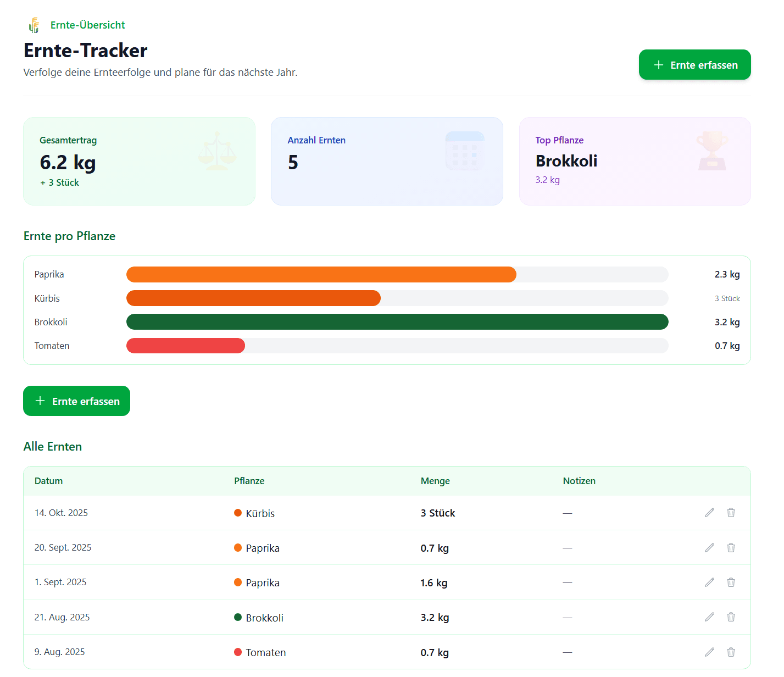The image size is (784, 677).
Task: Click the lower Ernte erfassen button
Action: tap(76, 401)
